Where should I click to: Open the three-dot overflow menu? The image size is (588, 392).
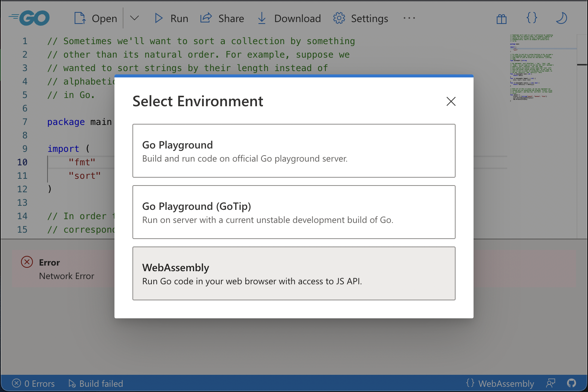click(409, 18)
